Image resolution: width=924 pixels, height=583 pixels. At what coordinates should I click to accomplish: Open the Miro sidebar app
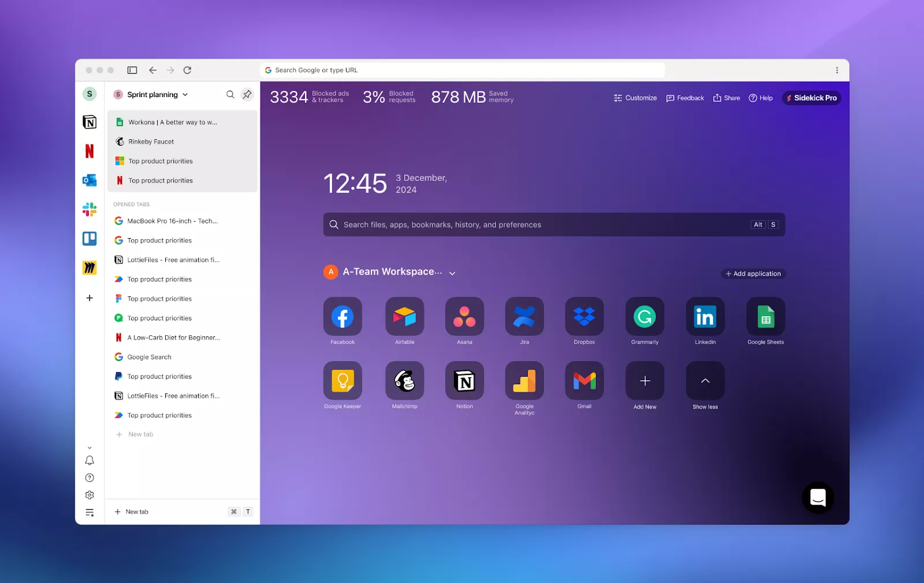point(90,268)
